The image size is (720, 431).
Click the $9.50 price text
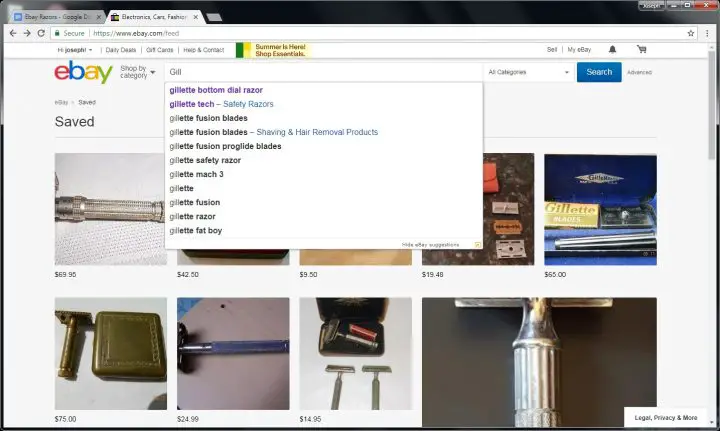pyautogui.click(x=308, y=274)
